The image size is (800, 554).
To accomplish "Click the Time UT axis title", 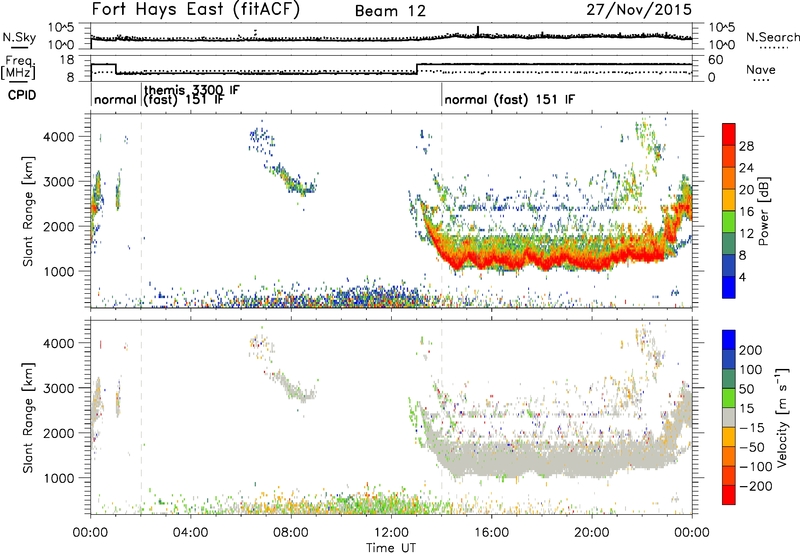I will 391,547.
